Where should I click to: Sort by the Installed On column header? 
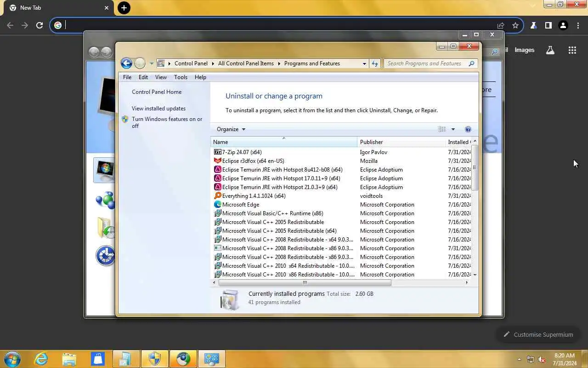coord(458,142)
